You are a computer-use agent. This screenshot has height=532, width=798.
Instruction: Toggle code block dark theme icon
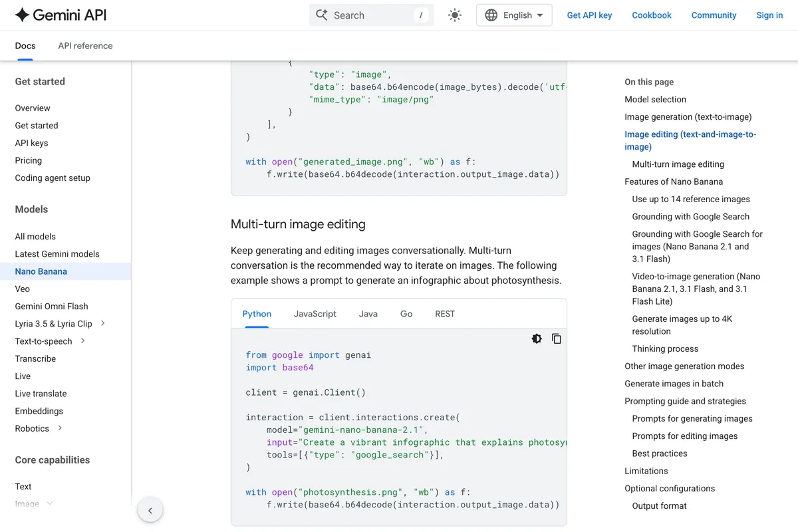[x=537, y=338]
